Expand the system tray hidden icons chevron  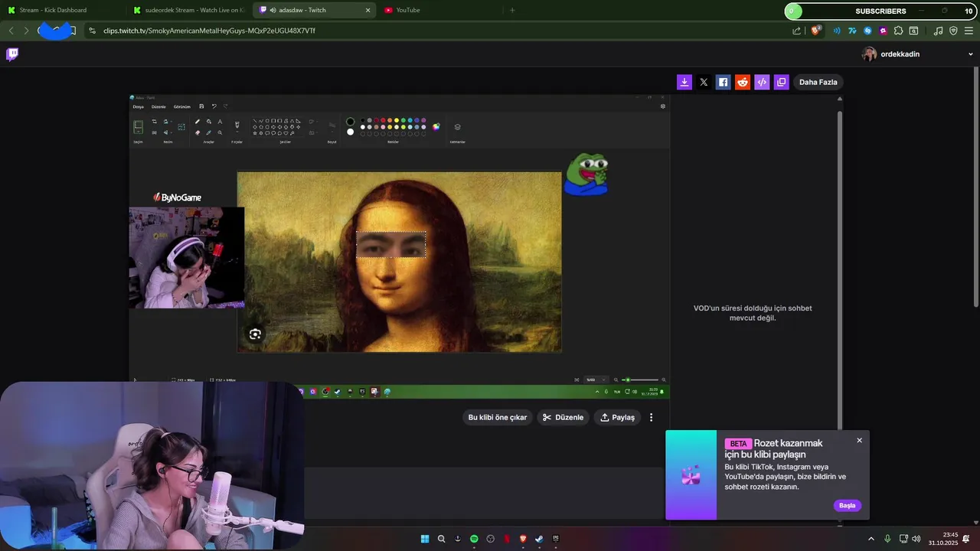[871, 539]
